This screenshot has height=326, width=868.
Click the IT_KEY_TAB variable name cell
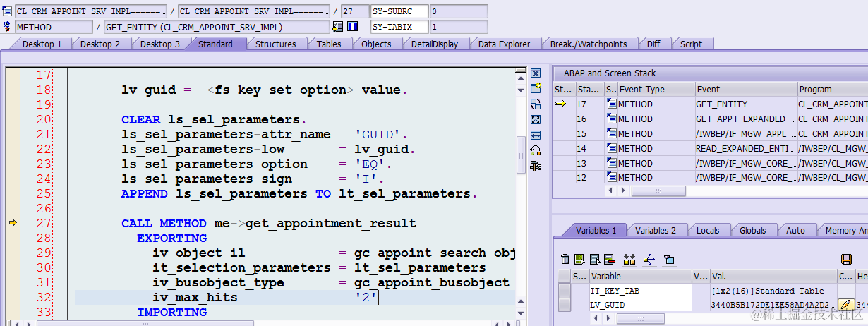pyautogui.click(x=640, y=291)
